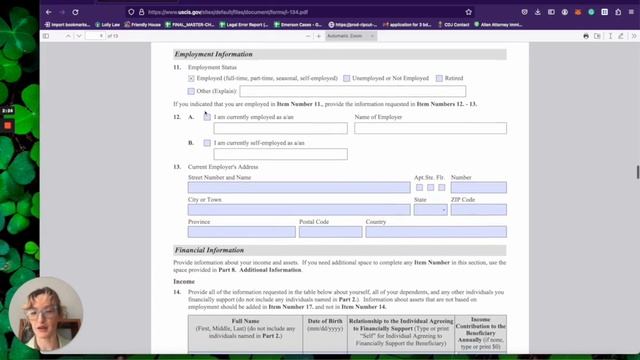Zoom out with the minus button
Screen dimensions: 640x360
pos(308,36)
